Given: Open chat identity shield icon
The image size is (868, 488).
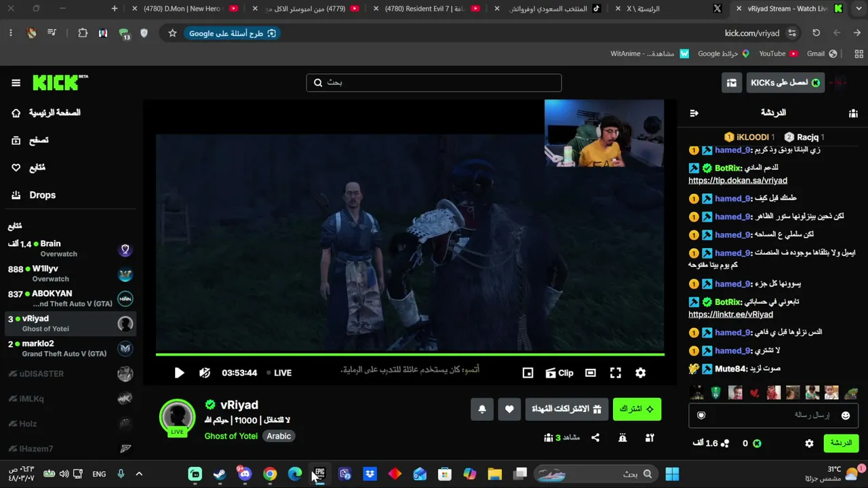Looking at the screenshot, I should [x=702, y=415].
